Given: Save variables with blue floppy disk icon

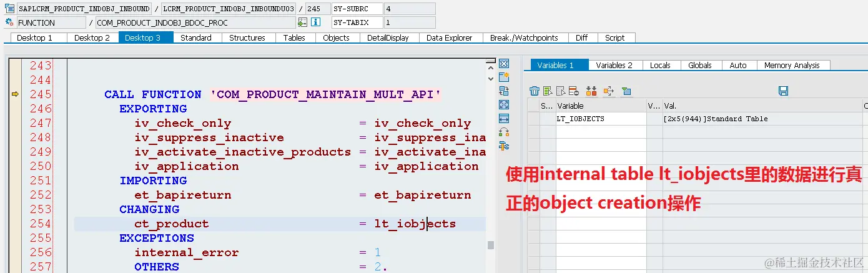Looking at the screenshot, I should pyautogui.click(x=783, y=91).
